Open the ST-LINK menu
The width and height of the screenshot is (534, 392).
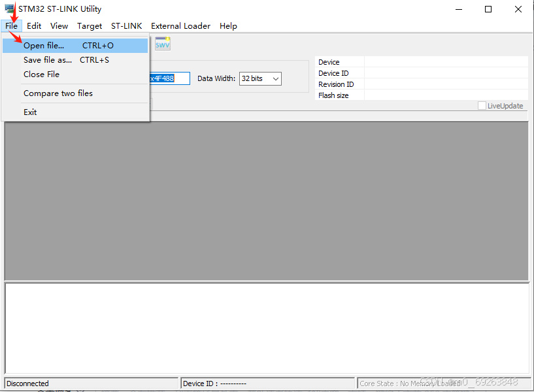pos(126,26)
